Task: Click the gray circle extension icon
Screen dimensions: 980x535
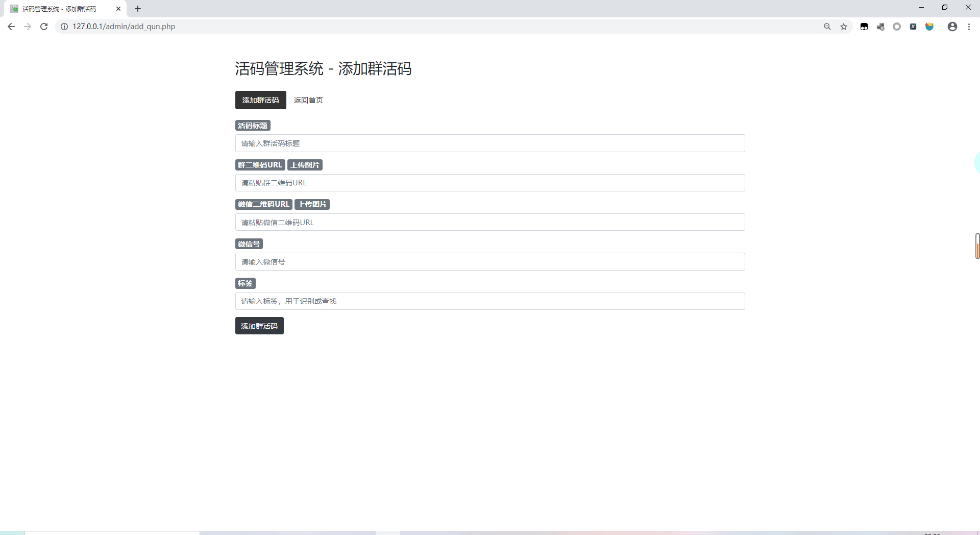Action: (897, 27)
